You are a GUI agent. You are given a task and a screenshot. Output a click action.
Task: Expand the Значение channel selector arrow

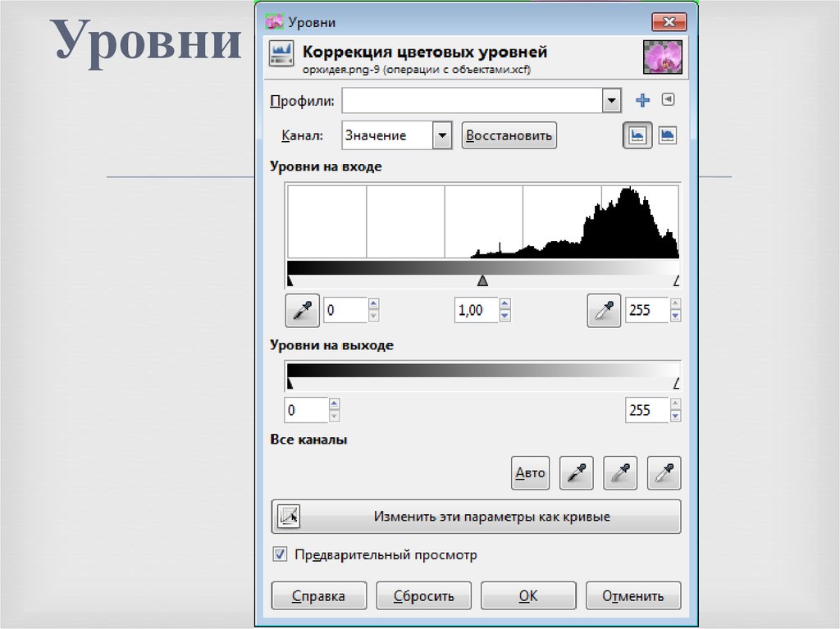[442, 135]
